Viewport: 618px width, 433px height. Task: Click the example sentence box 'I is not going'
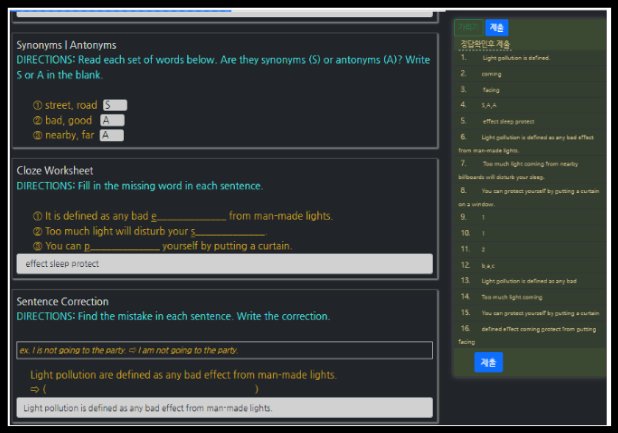point(224,350)
